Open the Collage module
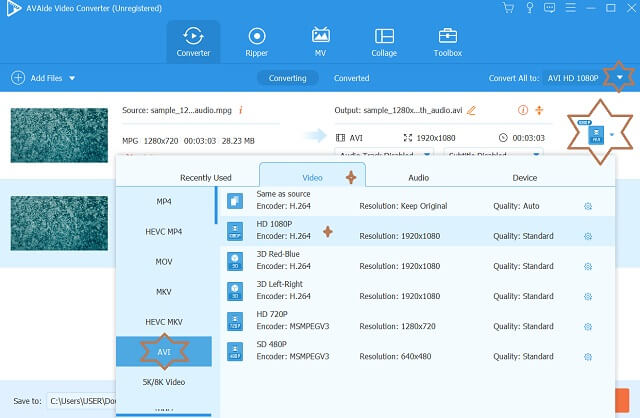This screenshot has width=640, height=418. 383,42
